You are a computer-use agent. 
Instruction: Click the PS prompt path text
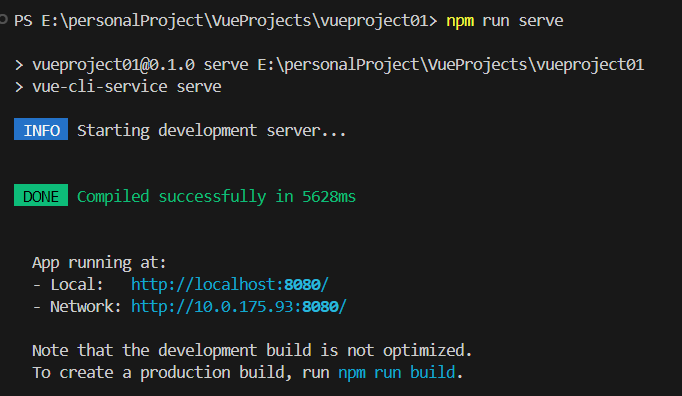coord(225,21)
